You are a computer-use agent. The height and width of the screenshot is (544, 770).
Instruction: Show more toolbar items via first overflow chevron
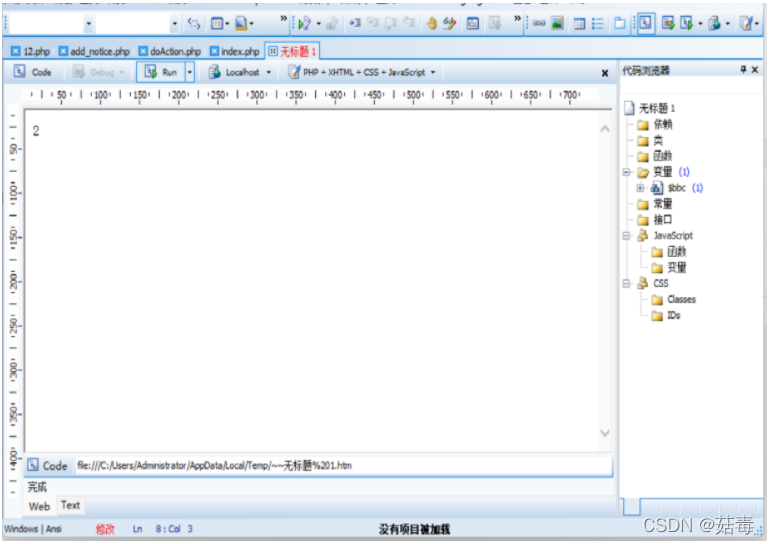[283, 19]
